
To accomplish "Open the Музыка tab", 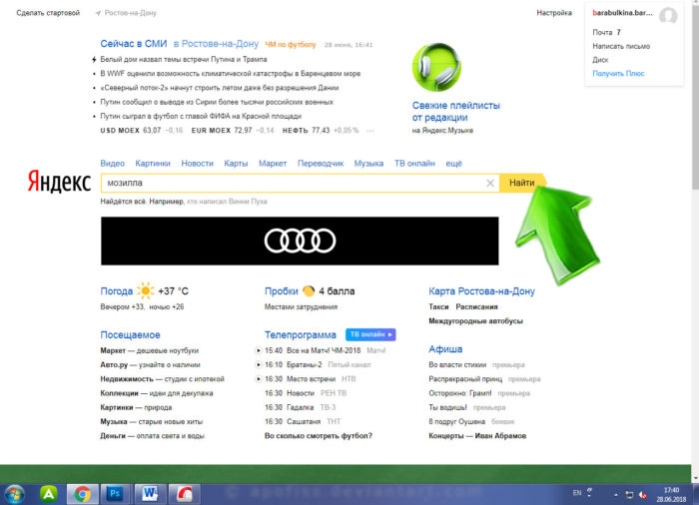I will [369, 164].
